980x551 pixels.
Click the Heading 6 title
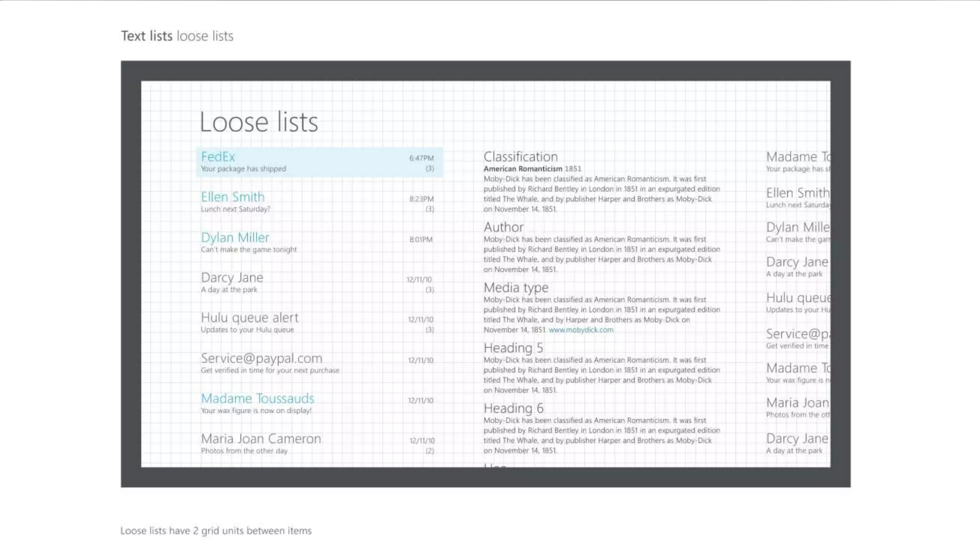tap(513, 408)
